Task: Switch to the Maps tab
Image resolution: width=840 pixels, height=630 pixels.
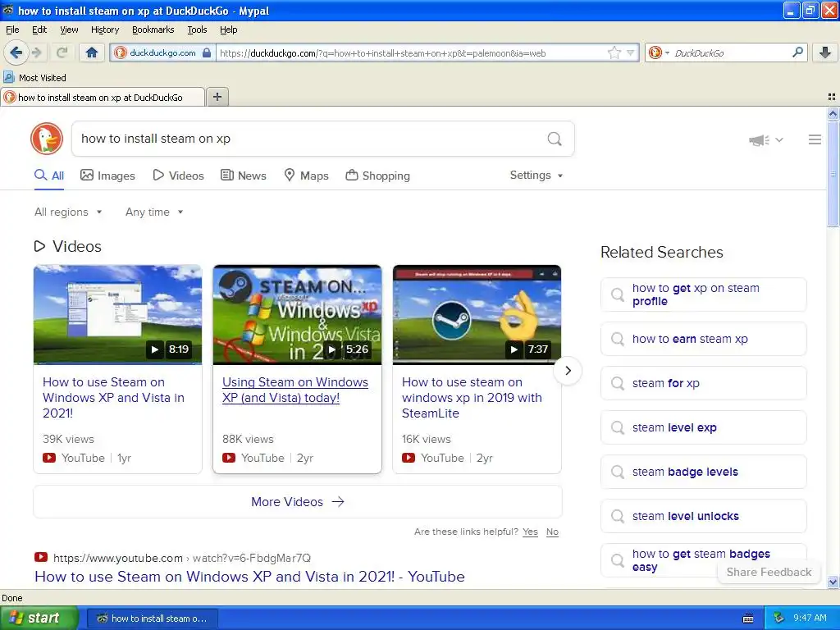Action: 307,176
